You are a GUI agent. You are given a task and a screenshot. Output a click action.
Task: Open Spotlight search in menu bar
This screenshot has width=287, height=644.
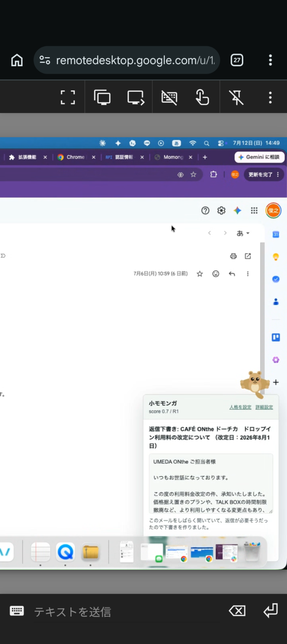click(x=207, y=143)
